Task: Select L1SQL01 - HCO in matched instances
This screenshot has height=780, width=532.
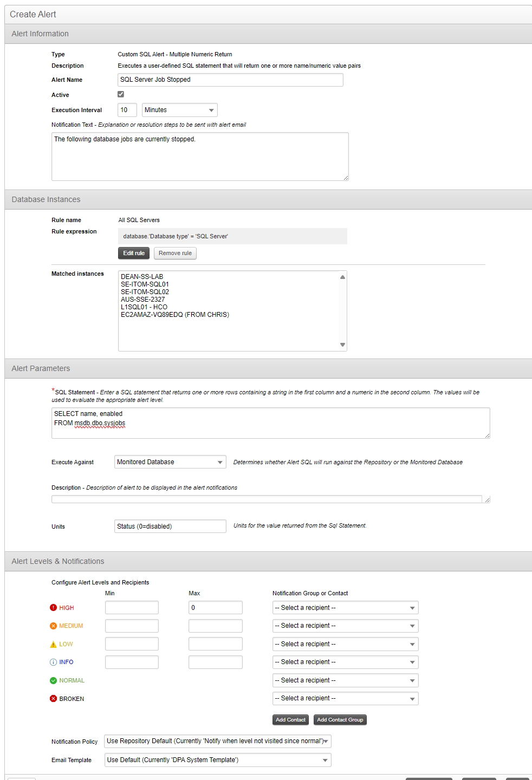Action: (144, 307)
